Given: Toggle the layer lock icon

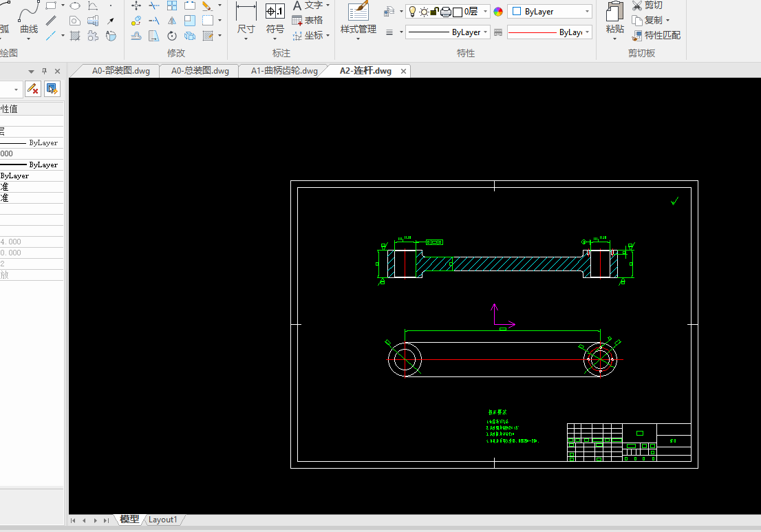Looking at the screenshot, I should [x=435, y=12].
